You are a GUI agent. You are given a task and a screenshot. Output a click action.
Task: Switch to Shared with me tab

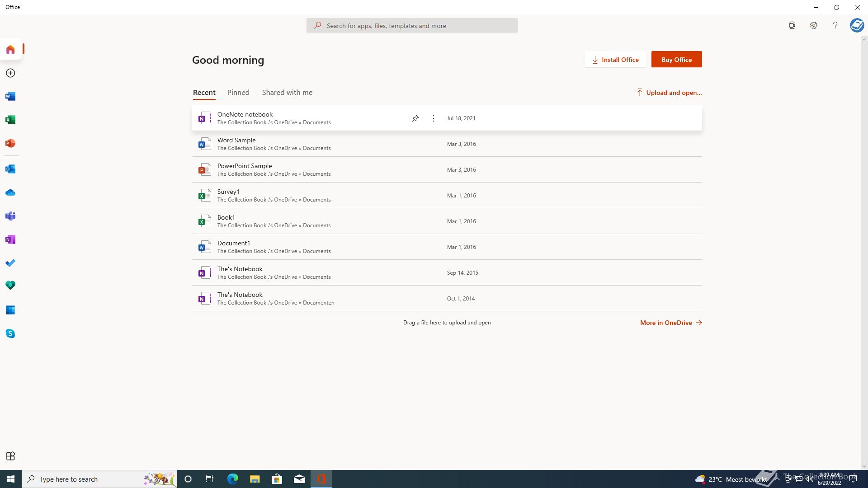coord(287,93)
